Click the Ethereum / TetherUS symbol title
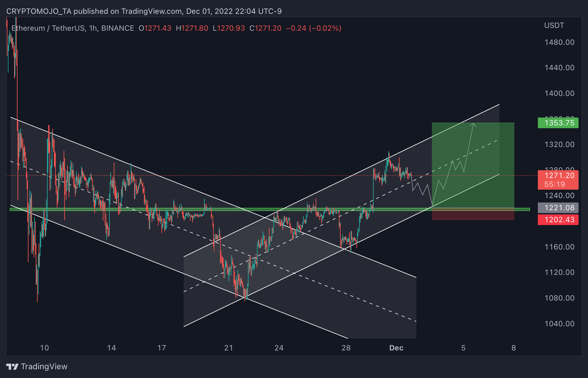This screenshot has height=378, width=588. click(x=73, y=28)
